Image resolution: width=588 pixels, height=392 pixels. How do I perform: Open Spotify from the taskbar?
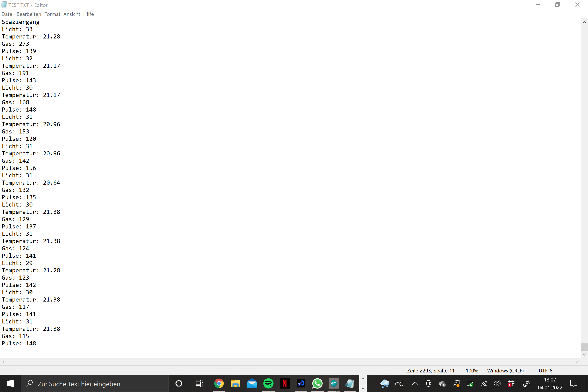pos(268,383)
